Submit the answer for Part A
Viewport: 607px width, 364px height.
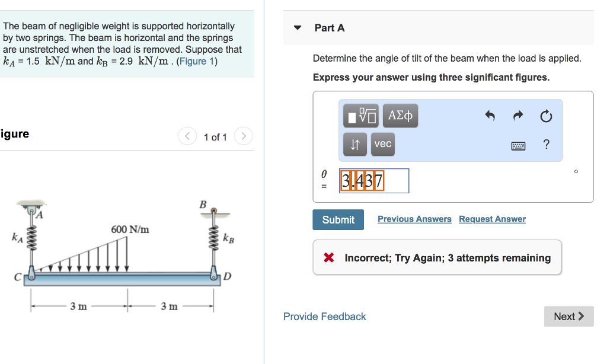point(338,219)
